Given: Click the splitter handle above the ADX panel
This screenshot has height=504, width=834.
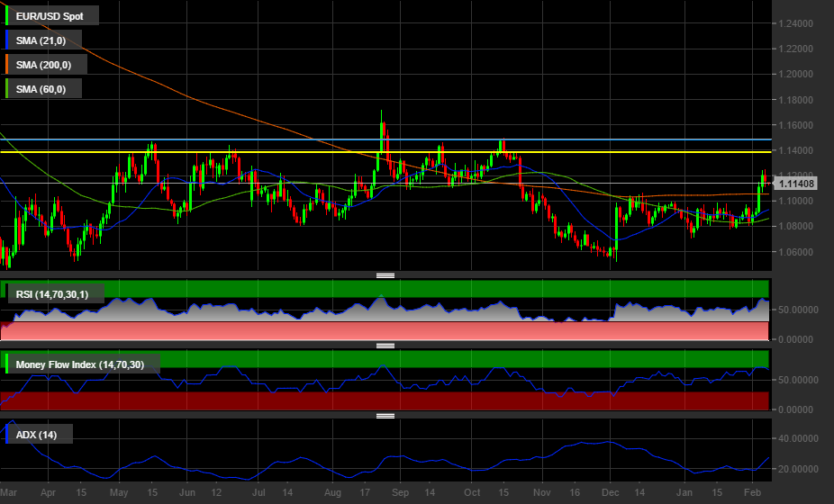Looking at the screenshot, I should (x=385, y=416).
